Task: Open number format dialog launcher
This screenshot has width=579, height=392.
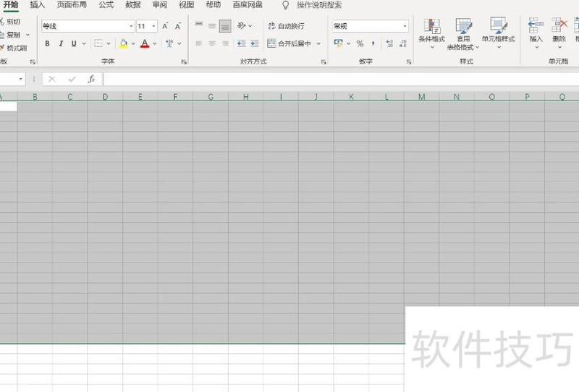Action: (x=409, y=62)
